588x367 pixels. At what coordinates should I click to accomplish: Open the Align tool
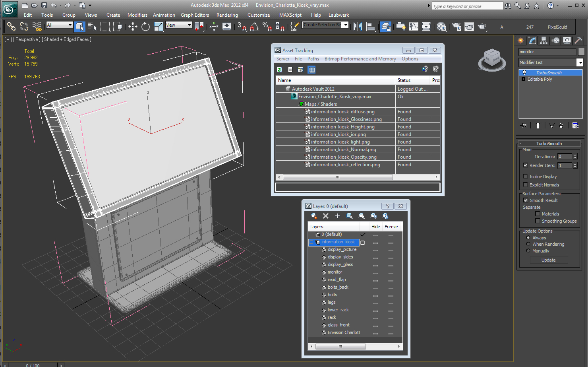coord(371,27)
